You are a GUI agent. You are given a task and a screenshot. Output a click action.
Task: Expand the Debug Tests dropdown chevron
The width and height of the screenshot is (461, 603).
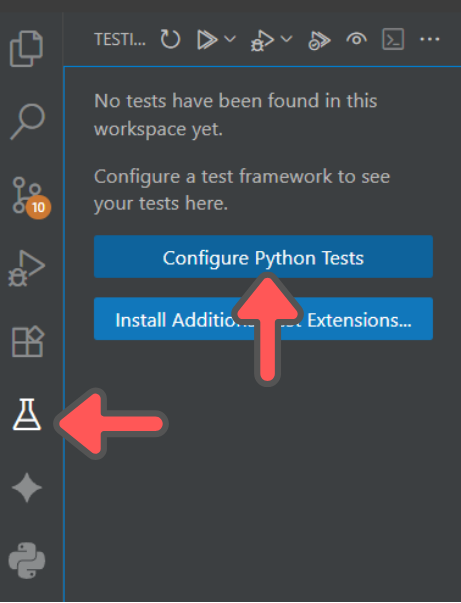pyautogui.click(x=286, y=38)
